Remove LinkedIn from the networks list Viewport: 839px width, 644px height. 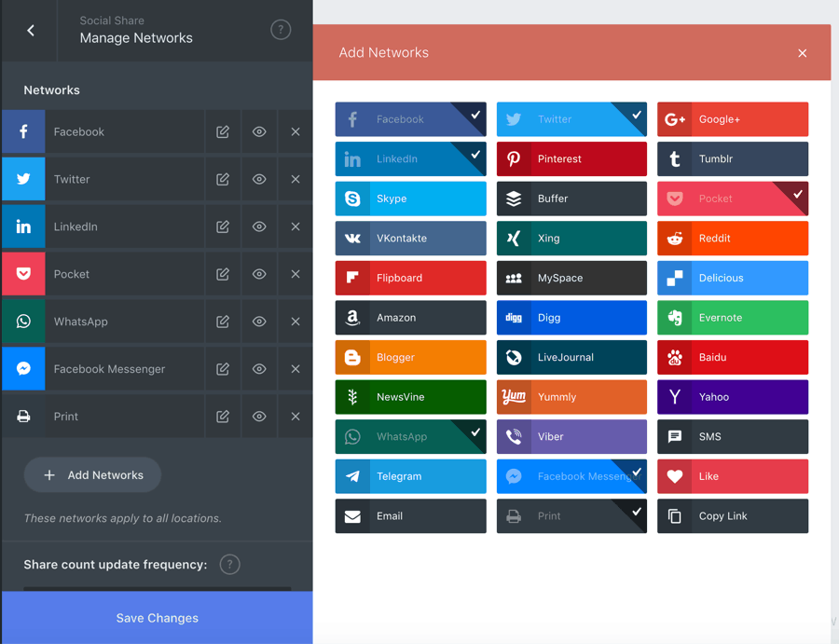click(x=296, y=226)
